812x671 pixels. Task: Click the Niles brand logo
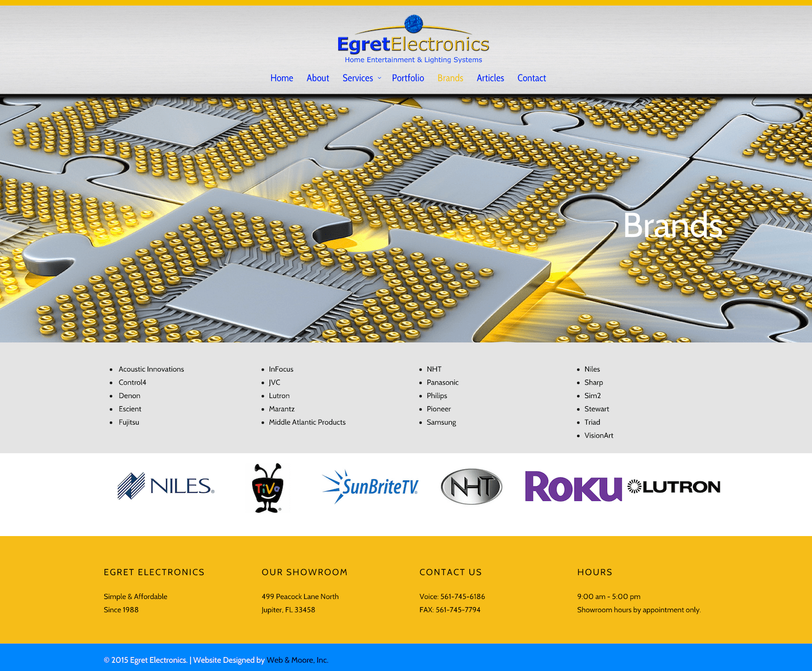click(166, 486)
